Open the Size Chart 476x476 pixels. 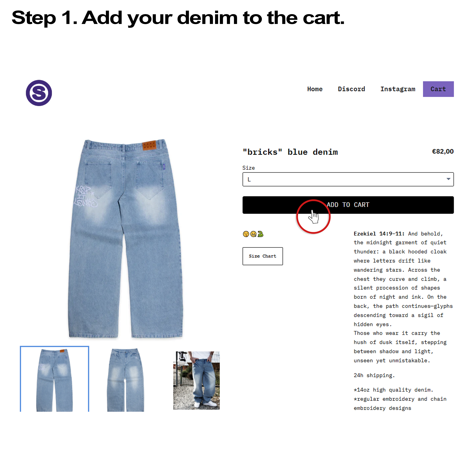coord(262,256)
